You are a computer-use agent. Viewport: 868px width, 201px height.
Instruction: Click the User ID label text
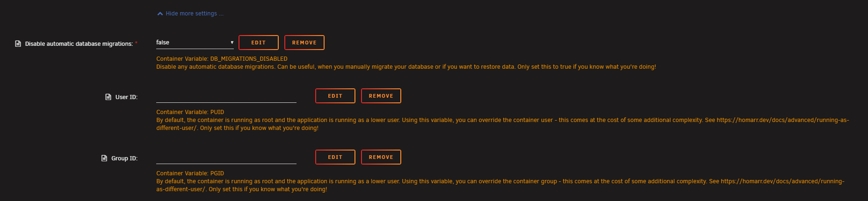click(x=126, y=97)
